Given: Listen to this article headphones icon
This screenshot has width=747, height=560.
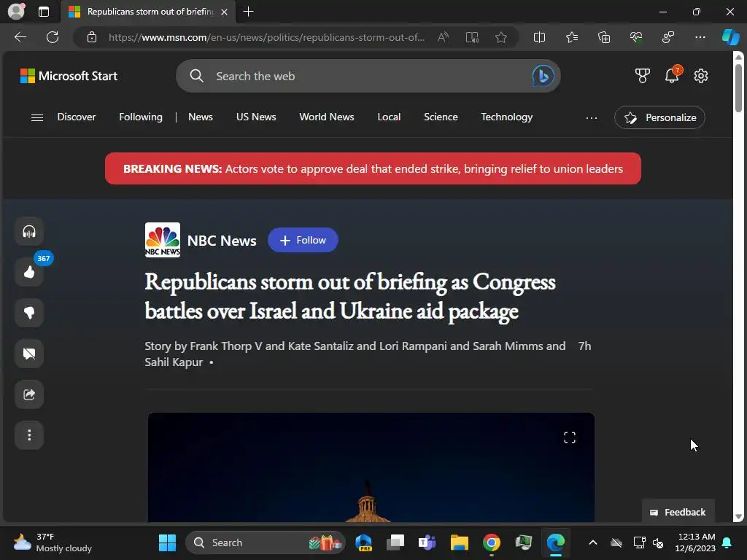Looking at the screenshot, I should coord(29,231).
